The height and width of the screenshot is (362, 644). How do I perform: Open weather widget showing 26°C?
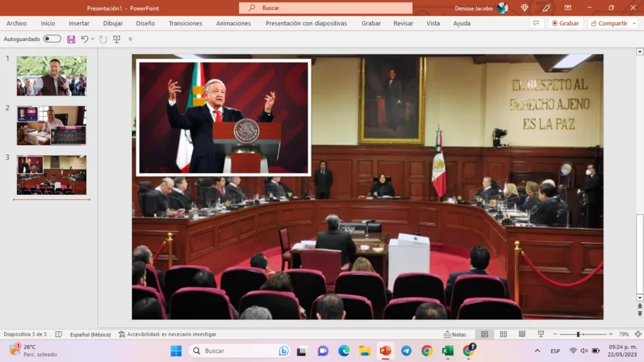[34, 351]
